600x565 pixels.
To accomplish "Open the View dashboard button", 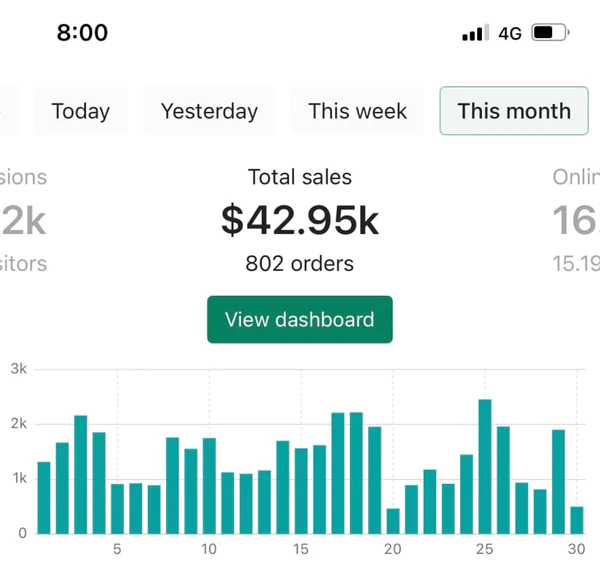I will pyautogui.click(x=299, y=320).
